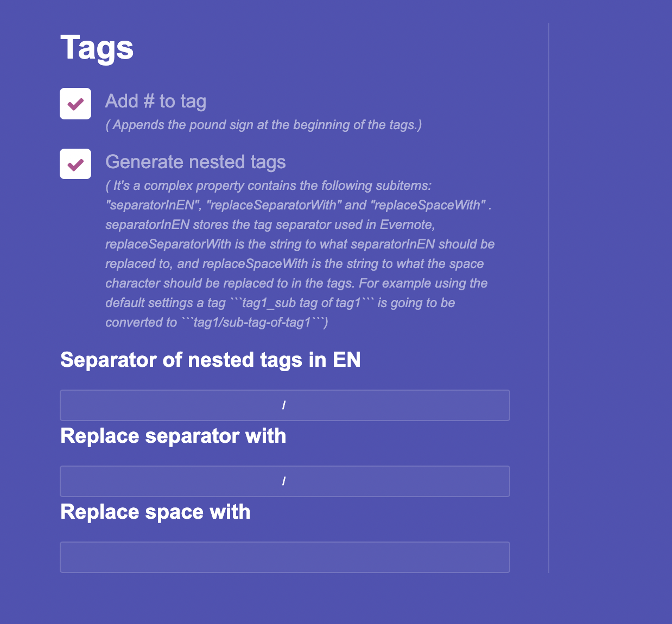672x624 pixels.
Task: Click the nested tags description paragraph
Action: pos(300,253)
